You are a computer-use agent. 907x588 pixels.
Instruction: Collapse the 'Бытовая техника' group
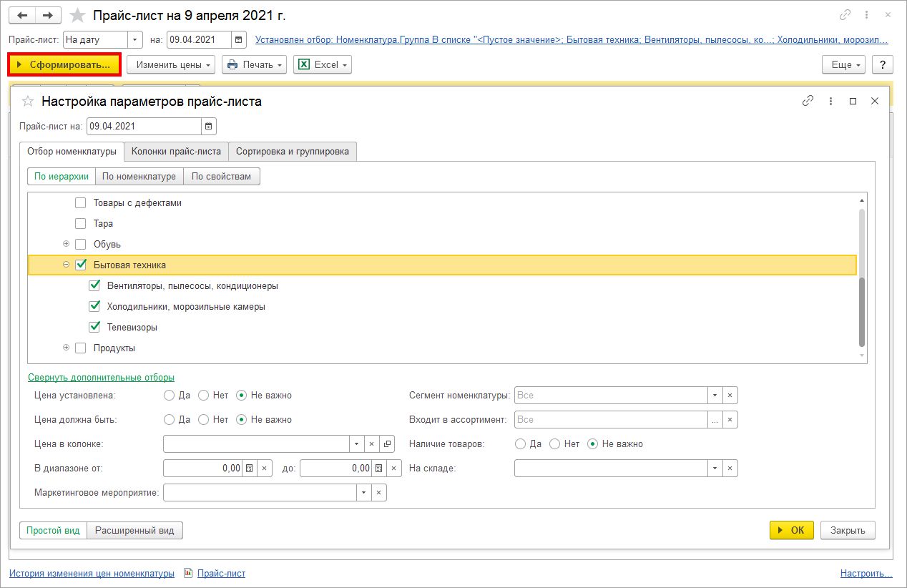coord(67,265)
